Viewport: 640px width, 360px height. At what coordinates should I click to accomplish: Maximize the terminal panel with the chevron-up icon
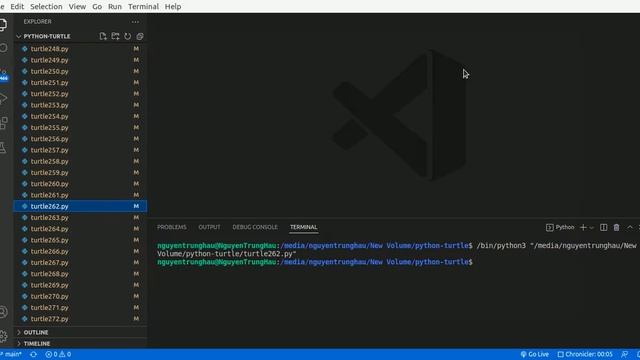tap(630, 227)
